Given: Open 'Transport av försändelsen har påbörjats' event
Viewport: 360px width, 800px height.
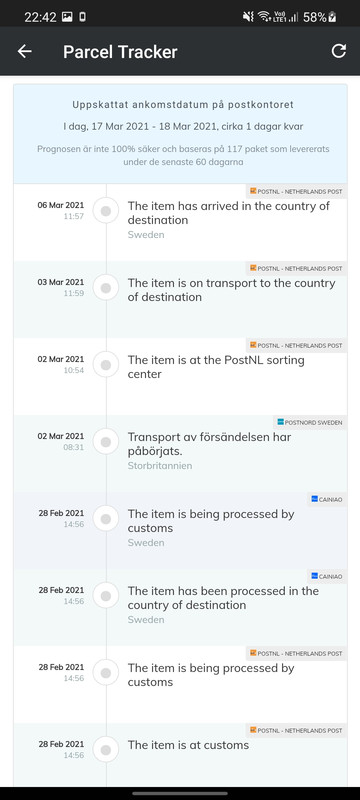Looking at the screenshot, I should [181, 454].
